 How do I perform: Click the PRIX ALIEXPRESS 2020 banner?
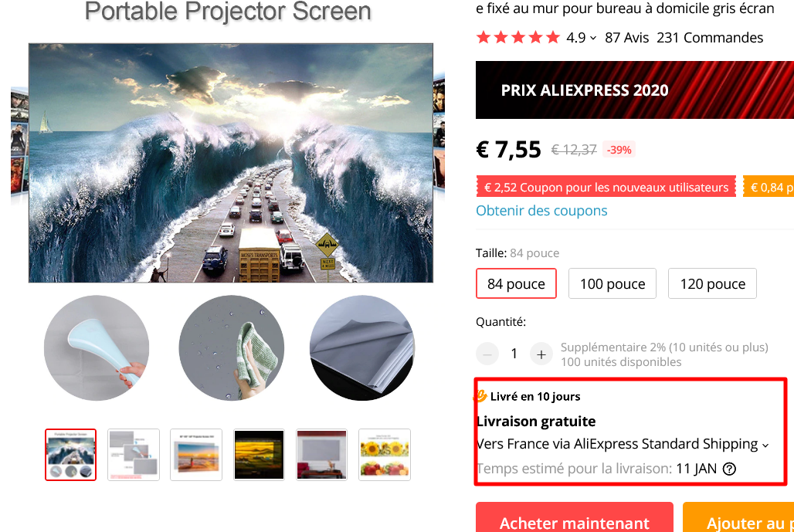pyautogui.click(x=635, y=90)
